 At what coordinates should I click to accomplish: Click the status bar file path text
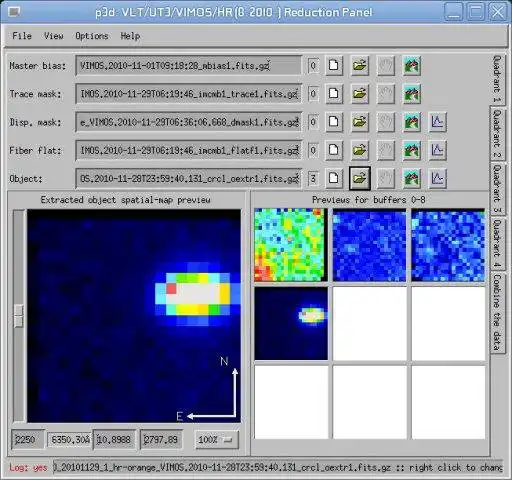coord(278,468)
